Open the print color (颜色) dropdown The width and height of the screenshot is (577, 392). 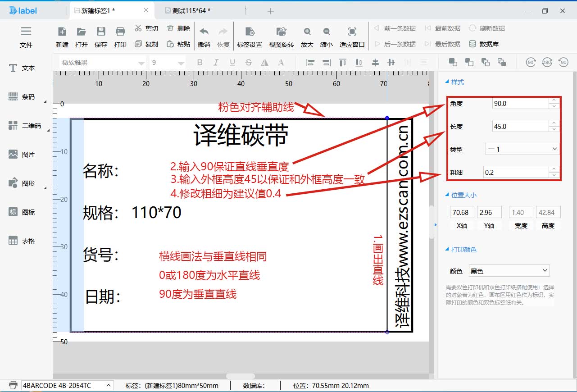coord(509,271)
